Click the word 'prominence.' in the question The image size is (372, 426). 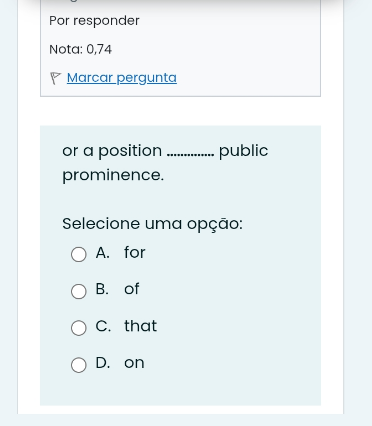pyautogui.click(x=113, y=175)
